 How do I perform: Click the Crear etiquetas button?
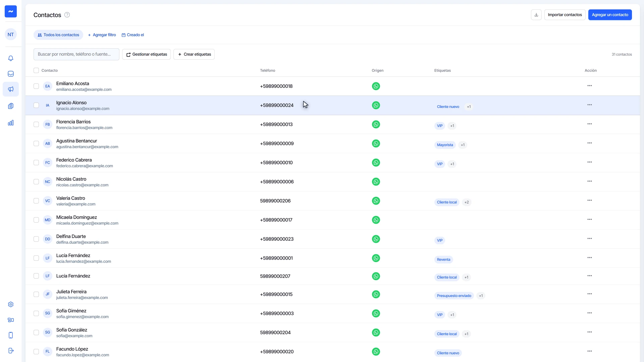(x=194, y=54)
